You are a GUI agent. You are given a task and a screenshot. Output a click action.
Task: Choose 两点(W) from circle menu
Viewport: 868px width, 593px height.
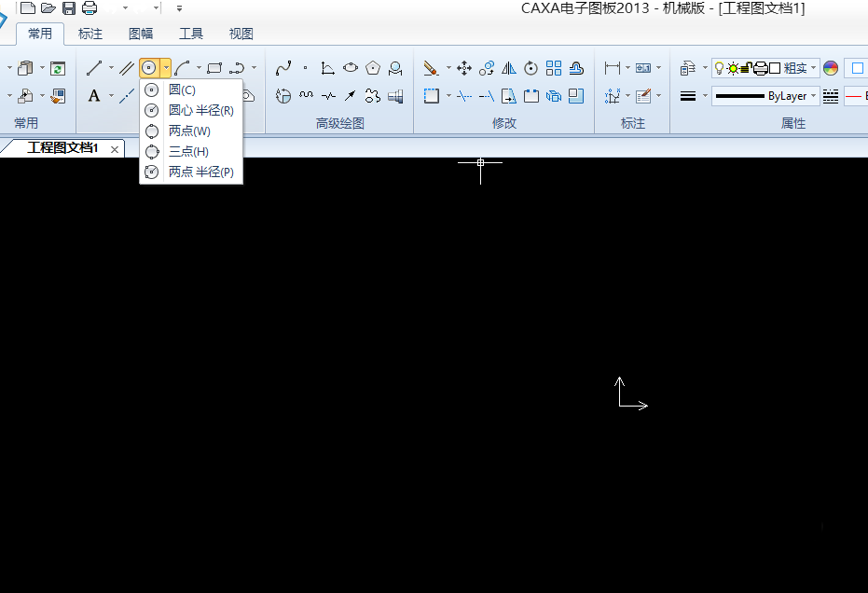point(191,131)
